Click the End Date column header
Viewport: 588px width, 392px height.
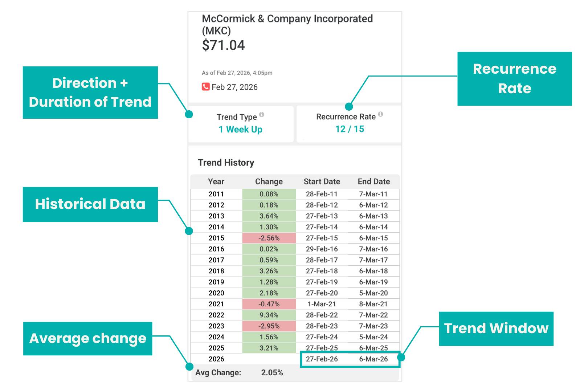[373, 181]
